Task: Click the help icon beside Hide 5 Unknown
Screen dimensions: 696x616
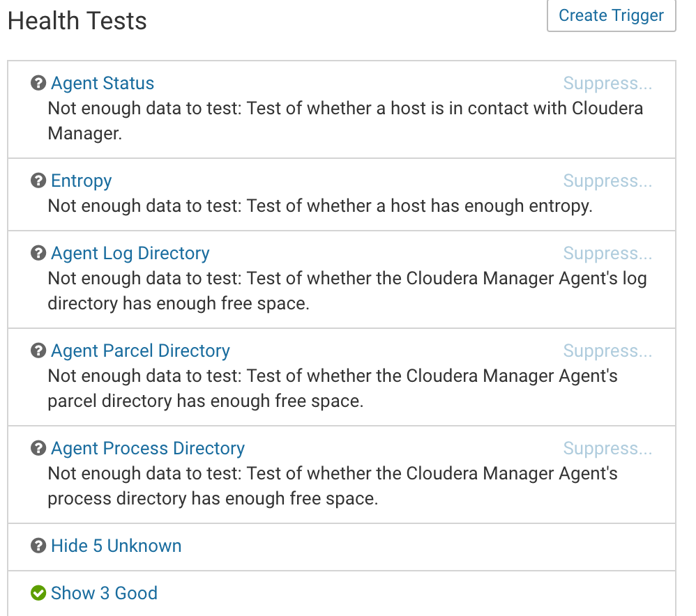Action: [x=38, y=546]
